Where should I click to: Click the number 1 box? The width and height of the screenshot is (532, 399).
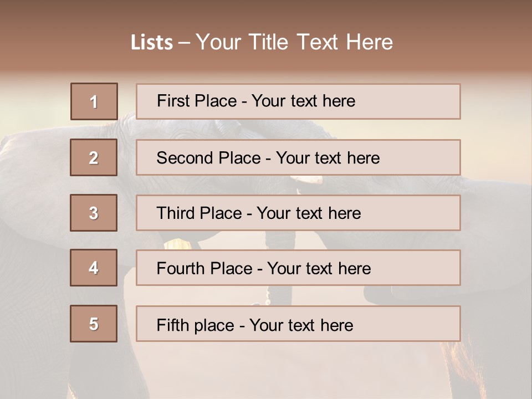tap(94, 101)
